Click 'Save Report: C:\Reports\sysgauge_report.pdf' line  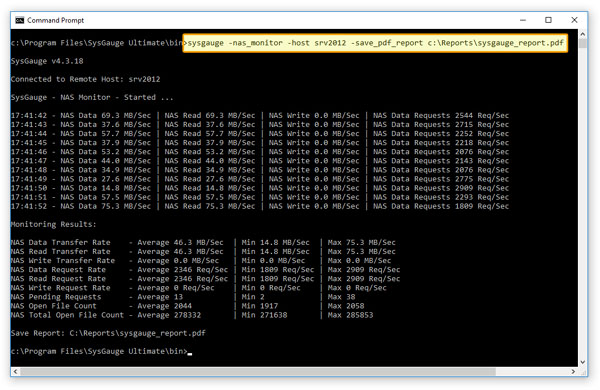(x=108, y=333)
